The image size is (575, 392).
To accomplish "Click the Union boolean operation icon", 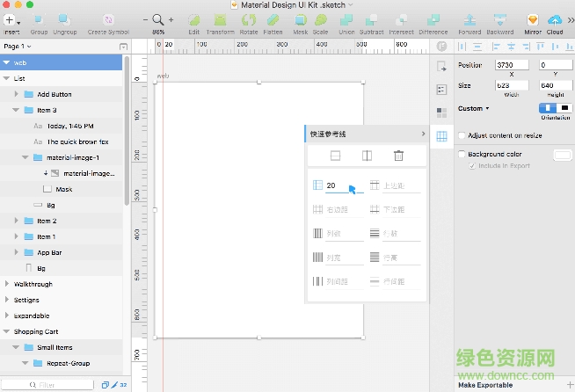I will coord(346,18).
